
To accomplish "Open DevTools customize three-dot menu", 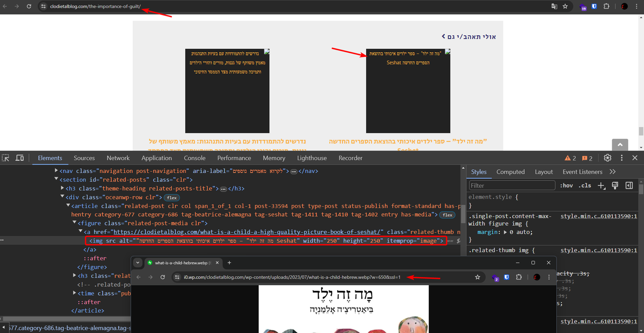I will pyautogui.click(x=621, y=158).
